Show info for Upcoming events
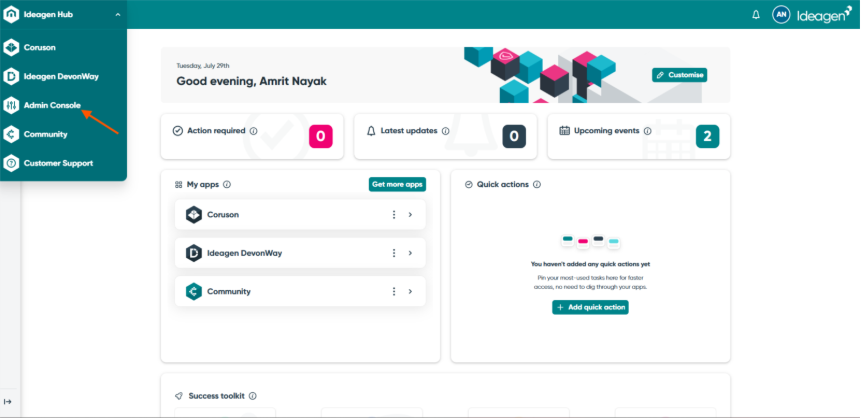Image resolution: width=864 pixels, height=418 pixels. coord(647,131)
